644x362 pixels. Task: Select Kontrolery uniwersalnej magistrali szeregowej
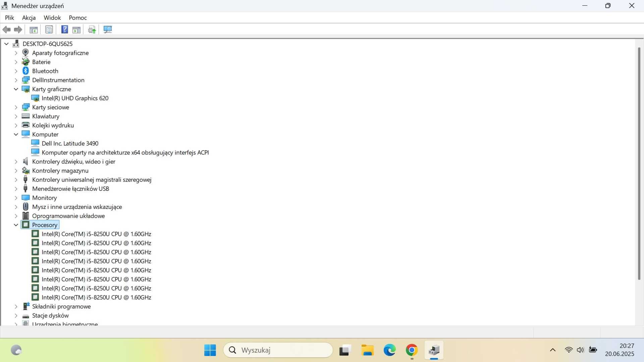(92, 179)
